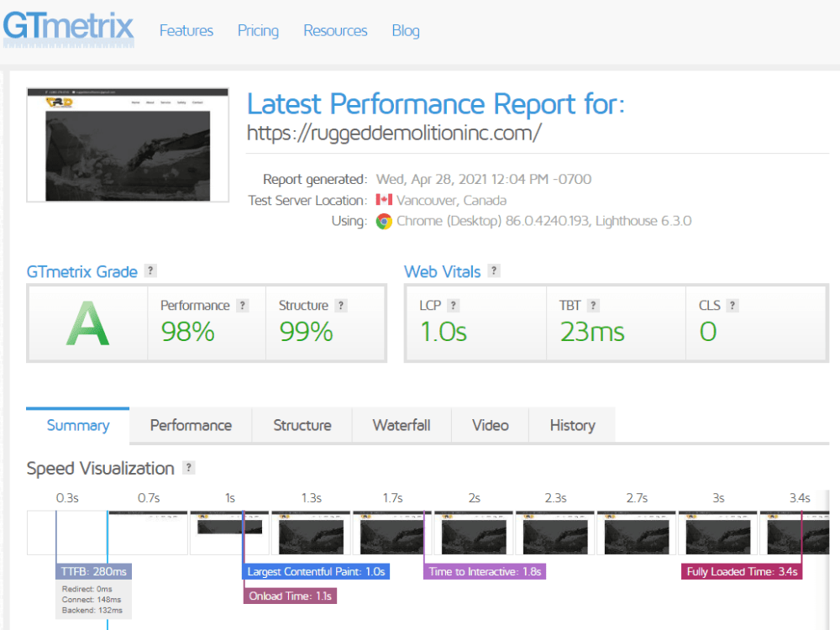
Task: Click the 98% performance score
Action: point(188,332)
